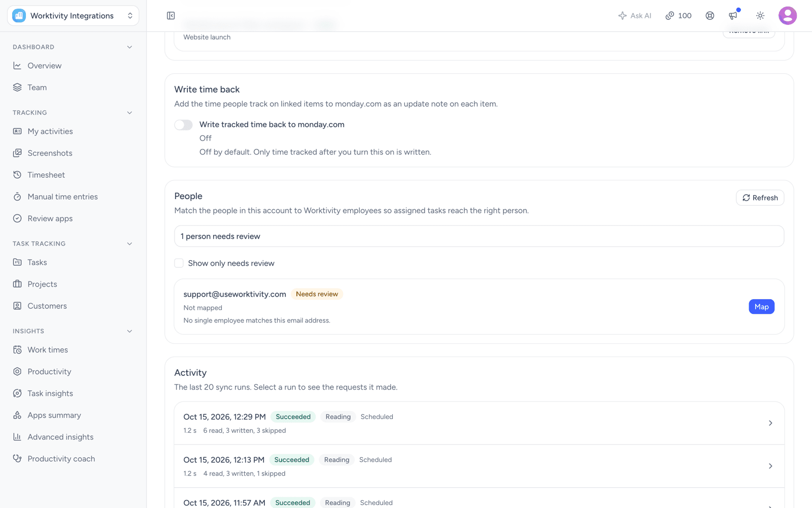
Task: Click the Manual time entries stopwatch icon
Action: (17, 197)
